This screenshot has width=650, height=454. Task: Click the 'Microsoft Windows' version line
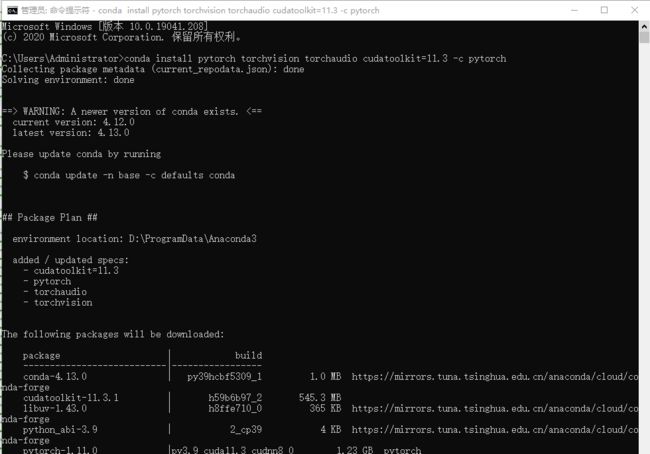(104, 27)
